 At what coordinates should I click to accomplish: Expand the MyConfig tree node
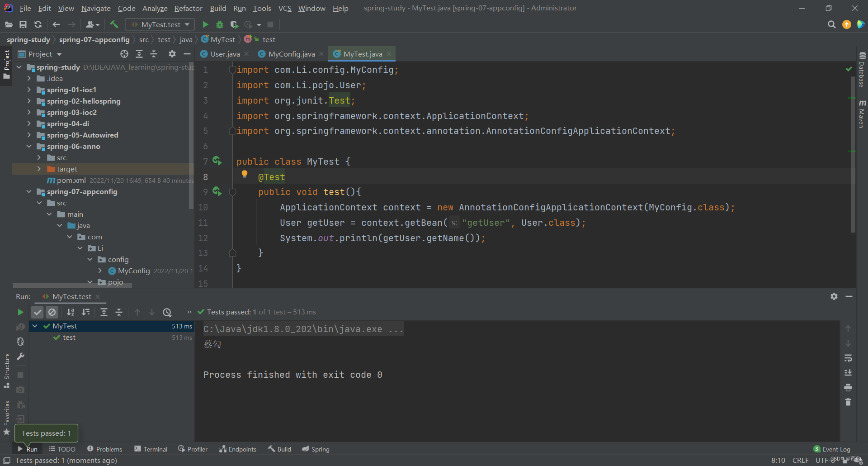pyautogui.click(x=100, y=271)
